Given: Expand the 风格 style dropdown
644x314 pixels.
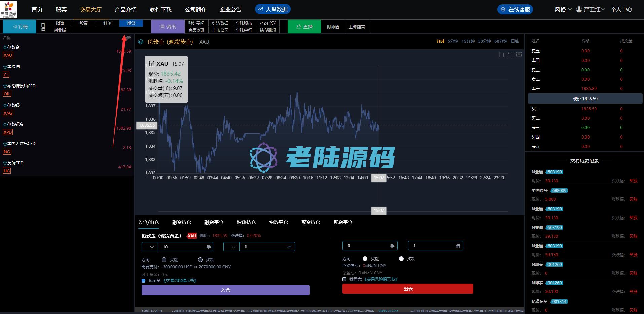Looking at the screenshot, I should (563, 10).
